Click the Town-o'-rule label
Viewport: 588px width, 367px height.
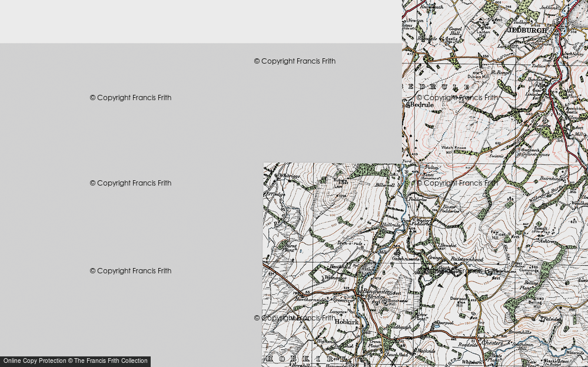tap(350, 243)
